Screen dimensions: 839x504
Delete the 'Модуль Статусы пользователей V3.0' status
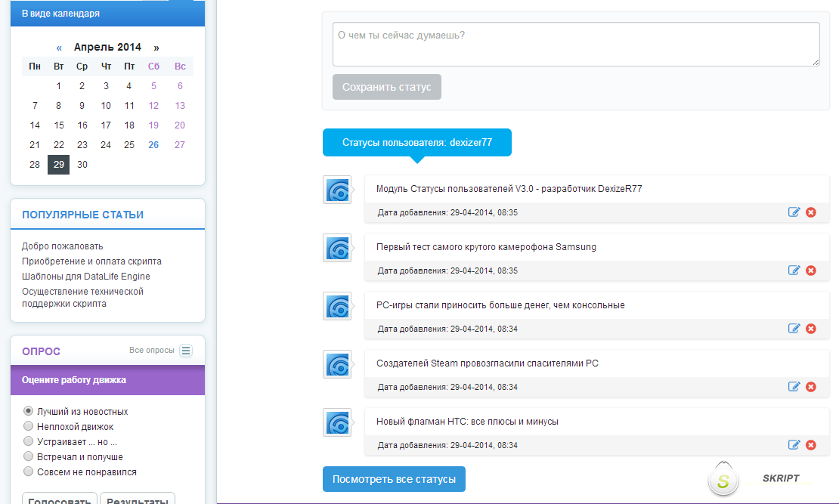coord(811,212)
